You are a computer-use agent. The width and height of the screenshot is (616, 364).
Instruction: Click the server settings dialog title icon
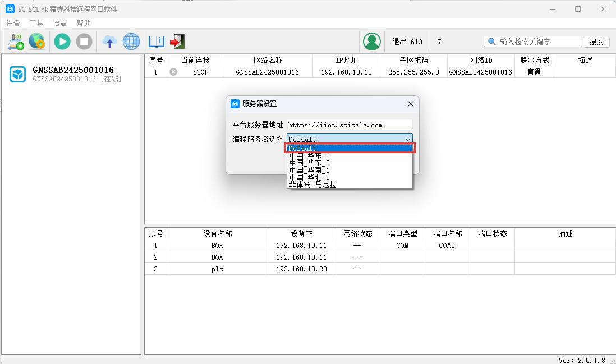[235, 104]
